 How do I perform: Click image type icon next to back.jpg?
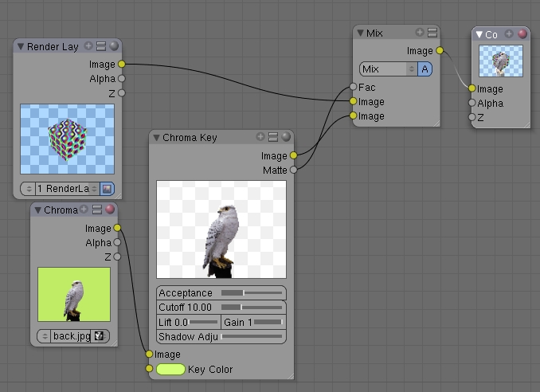[100, 336]
